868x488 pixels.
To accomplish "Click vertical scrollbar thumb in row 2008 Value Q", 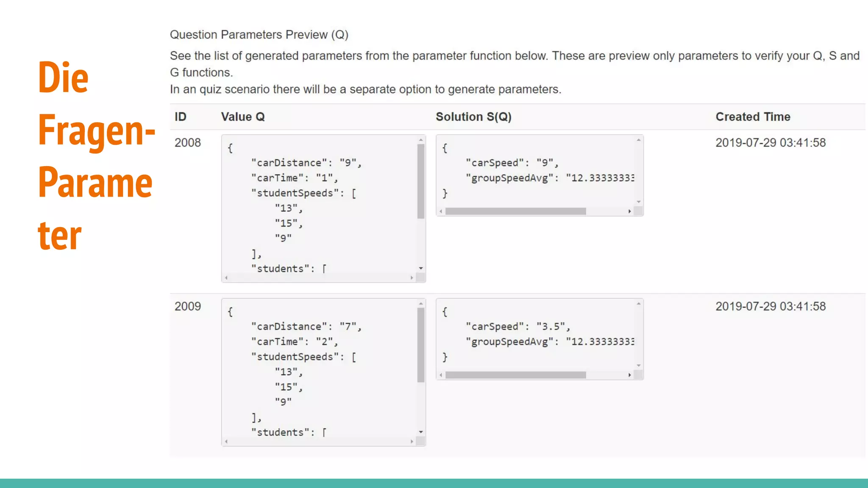I will pos(421,181).
